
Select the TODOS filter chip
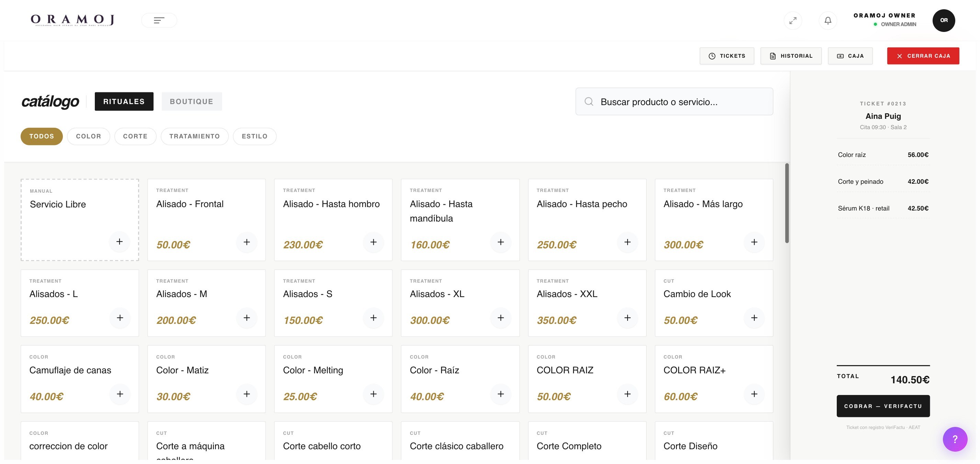pos(42,137)
